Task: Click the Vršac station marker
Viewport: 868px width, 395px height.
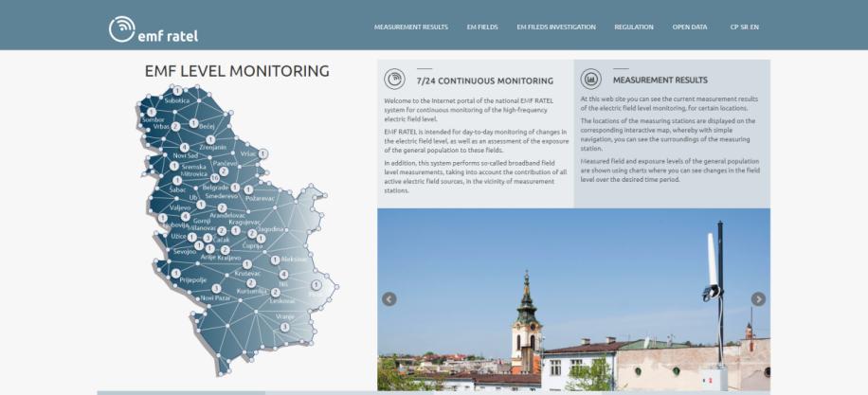Action: (262, 153)
